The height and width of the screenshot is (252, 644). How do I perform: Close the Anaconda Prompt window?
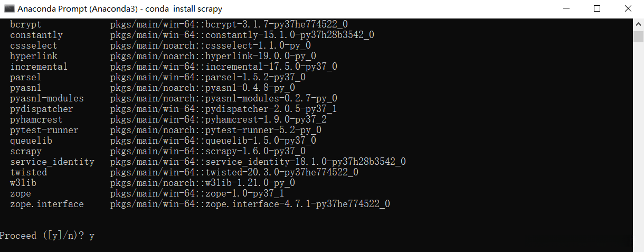click(627, 8)
